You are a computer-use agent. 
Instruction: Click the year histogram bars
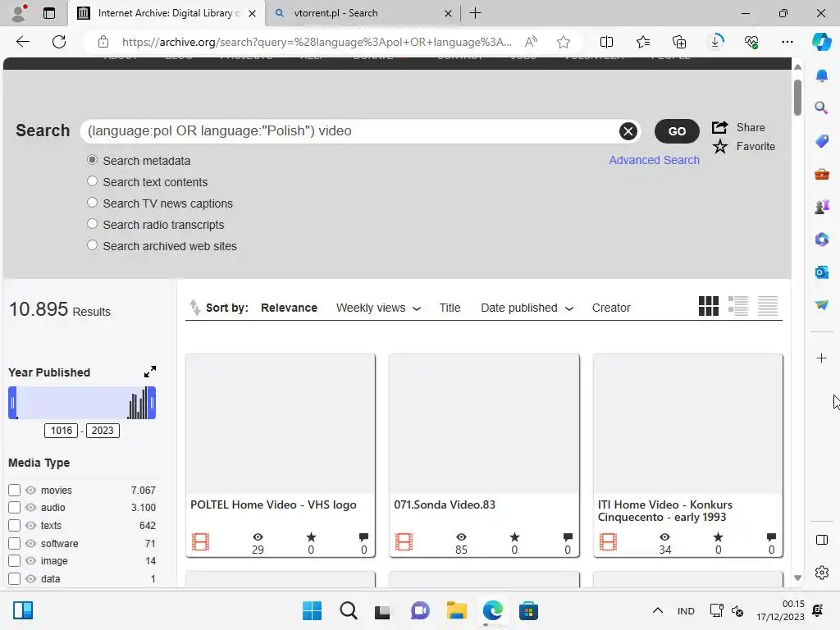point(137,404)
